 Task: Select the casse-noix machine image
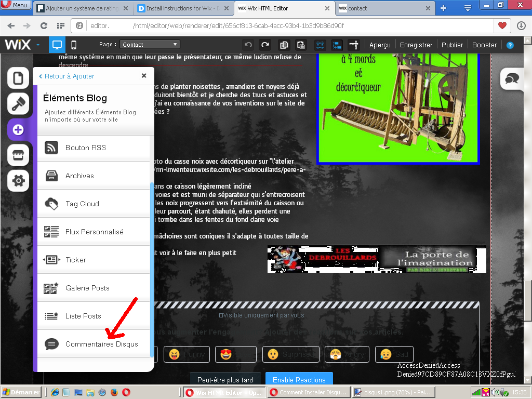(397, 109)
